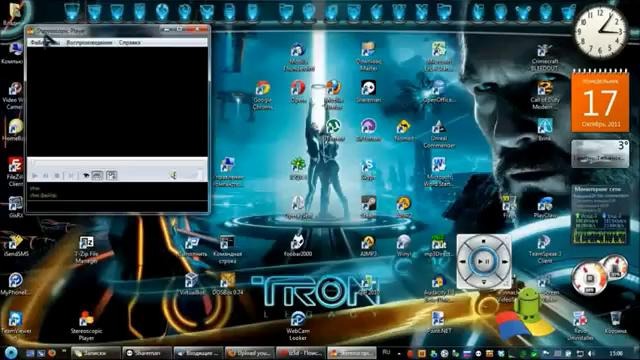Open the Audacity desktop shortcut
This screenshot has height=360, width=640.
[x=438, y=288]
